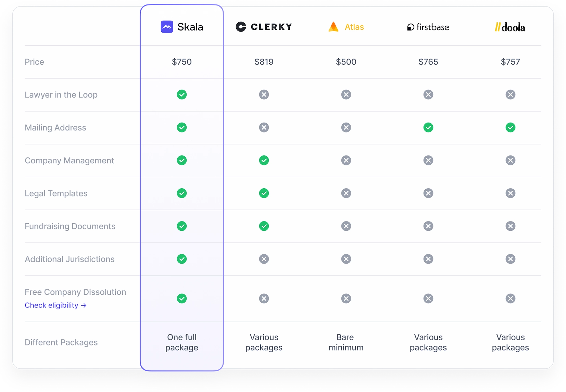566x392 pixels.
Task: Click firstbase's Company Management cross icon
Action: (x=428, y=160)
